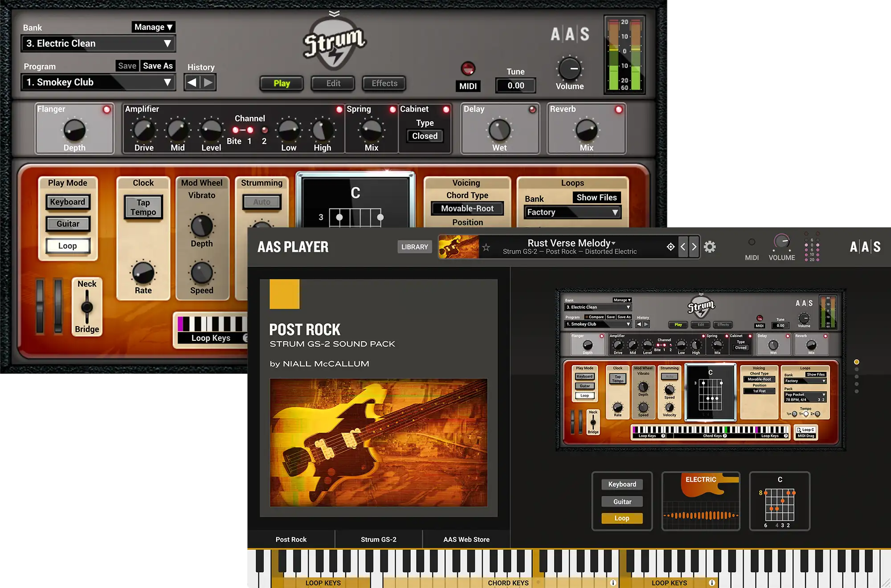Viewport: 891px width, 588px height.
Task: Open the Program dropdown '1. Smokey Club'
Action: coord(98,82)
